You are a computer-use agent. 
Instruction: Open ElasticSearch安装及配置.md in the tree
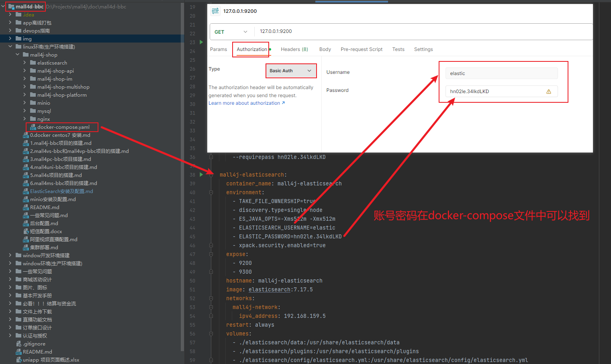[x=61, y=191]
